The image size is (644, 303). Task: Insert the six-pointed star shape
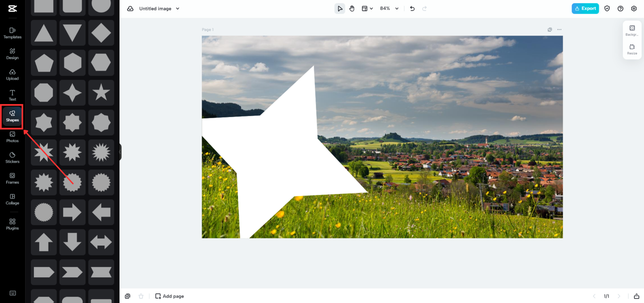pyautogui.click(x=44, y=122)
